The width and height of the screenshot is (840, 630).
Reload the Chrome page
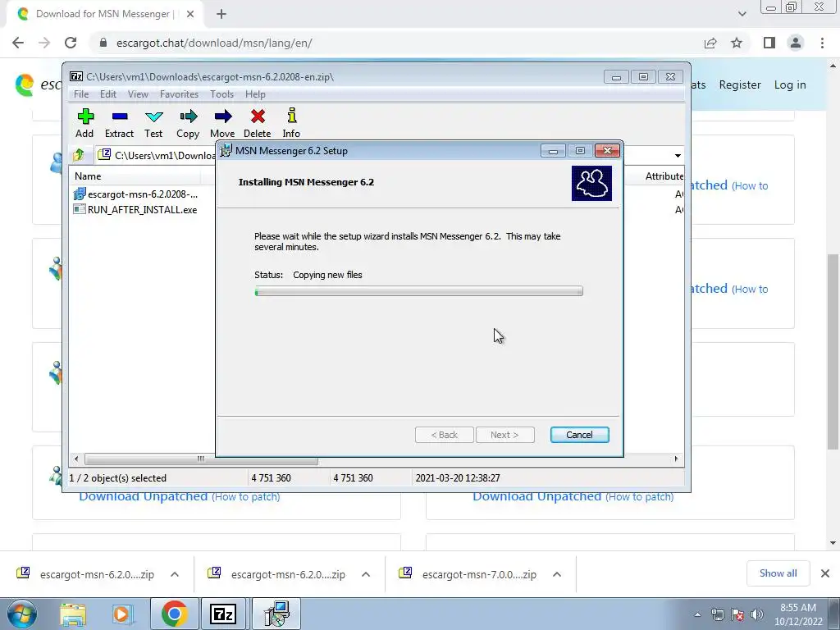71,43
